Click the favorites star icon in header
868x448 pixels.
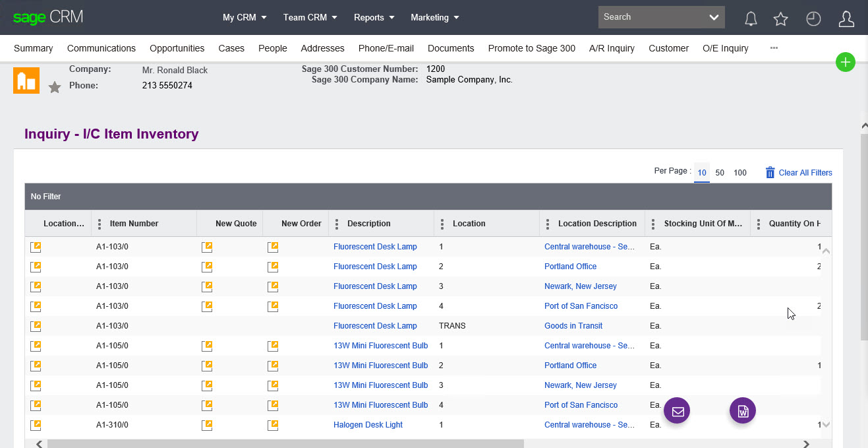[x=781, y=19]
